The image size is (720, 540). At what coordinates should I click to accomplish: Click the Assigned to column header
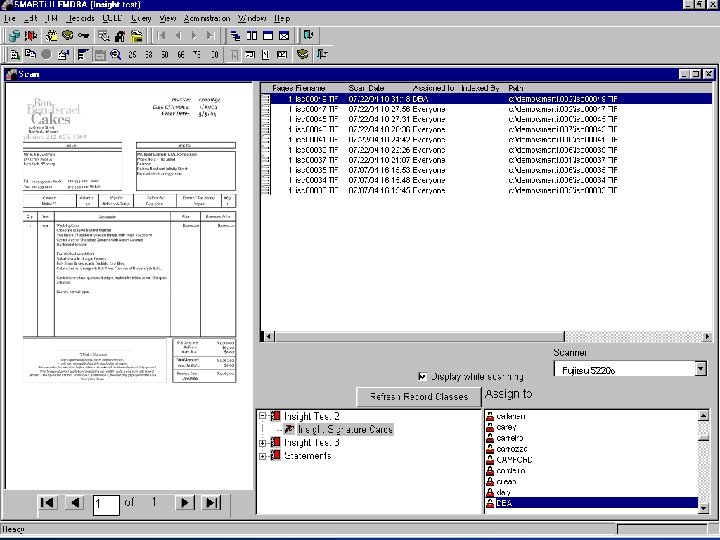coord(433,88)
